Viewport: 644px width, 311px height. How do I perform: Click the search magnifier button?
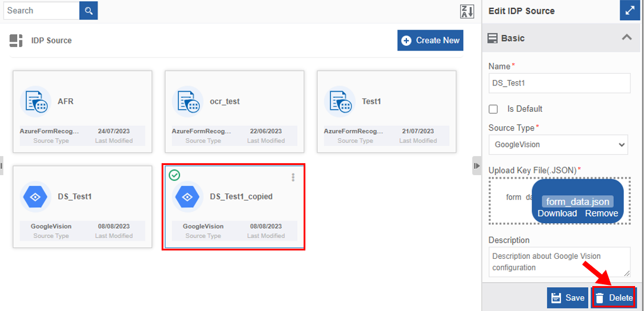pos(89,10)
